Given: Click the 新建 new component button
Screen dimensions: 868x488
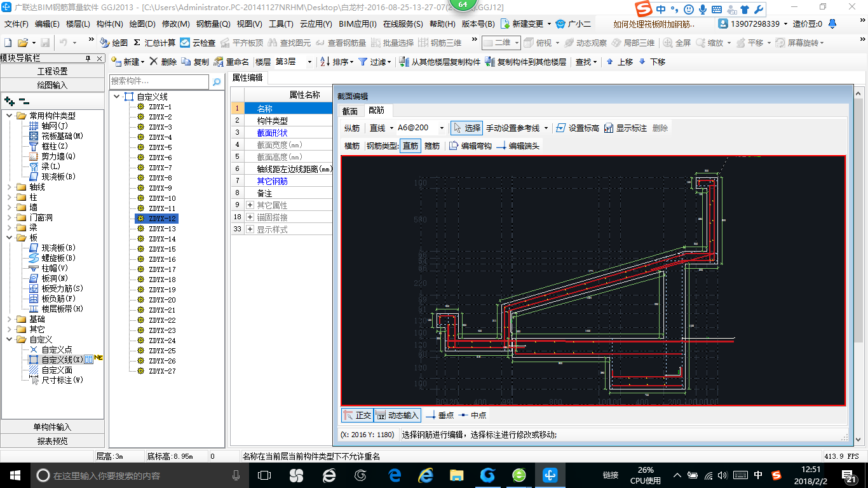Looking at the screenshot, I should [127, 62].
